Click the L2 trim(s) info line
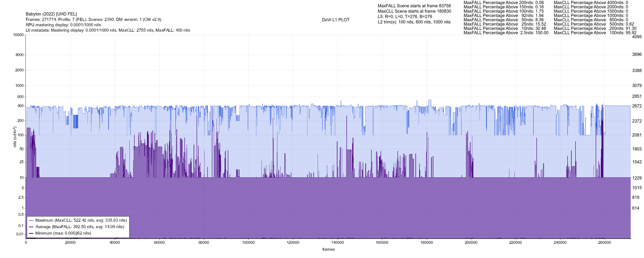This screenshot has height=258, width=644. (414, 22)
